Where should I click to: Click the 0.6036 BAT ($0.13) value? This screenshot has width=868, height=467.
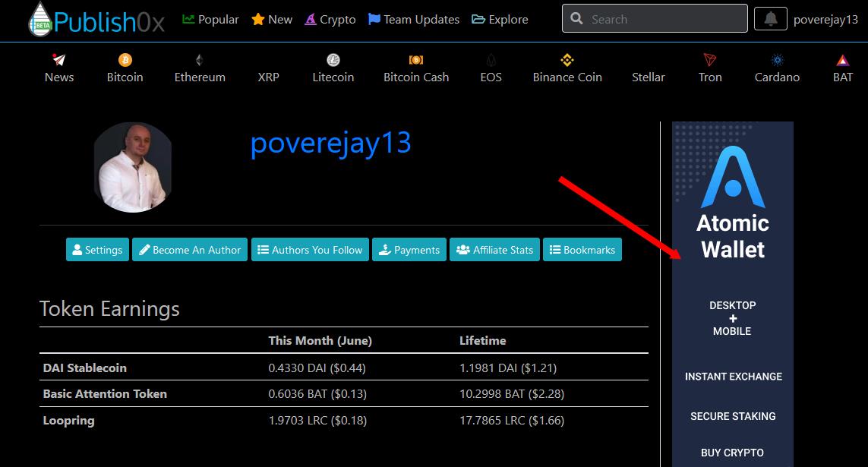(317, 394)
